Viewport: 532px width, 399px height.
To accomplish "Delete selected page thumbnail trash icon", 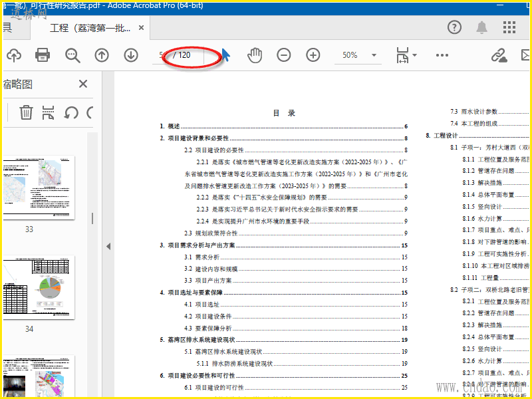I will coord(26,112).
